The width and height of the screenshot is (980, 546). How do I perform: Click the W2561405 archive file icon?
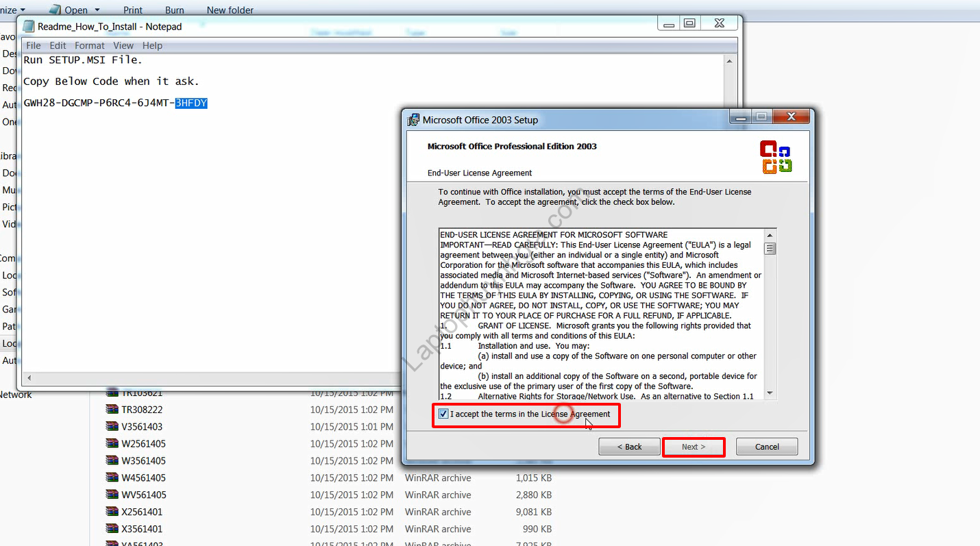[112, 444]
